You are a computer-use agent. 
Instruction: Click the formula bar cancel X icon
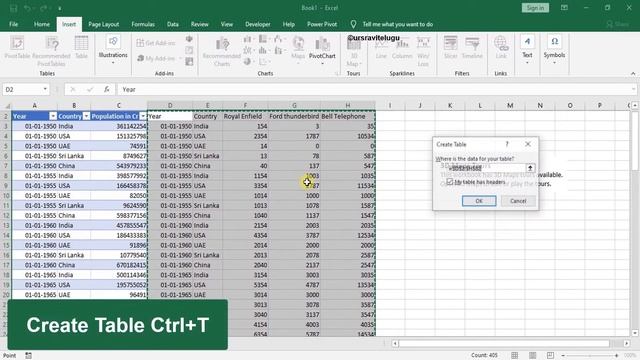click(x=73, y=89)
